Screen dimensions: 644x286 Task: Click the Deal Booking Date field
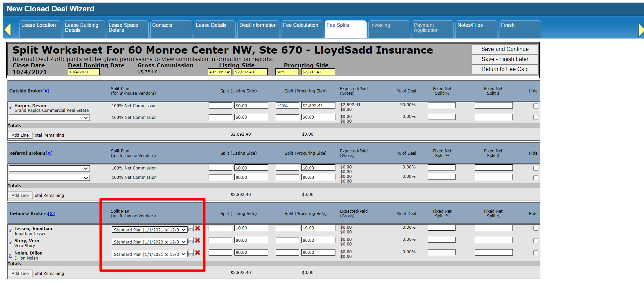84,72
